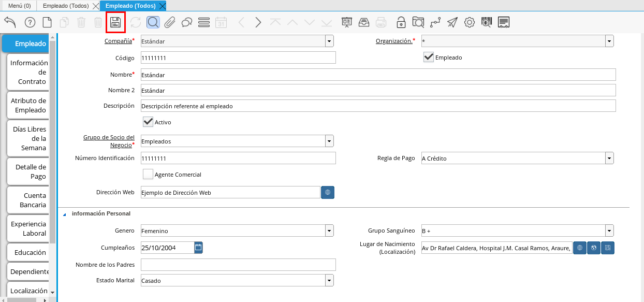Open the find record magnifier icon

click(x=153, y=22)
